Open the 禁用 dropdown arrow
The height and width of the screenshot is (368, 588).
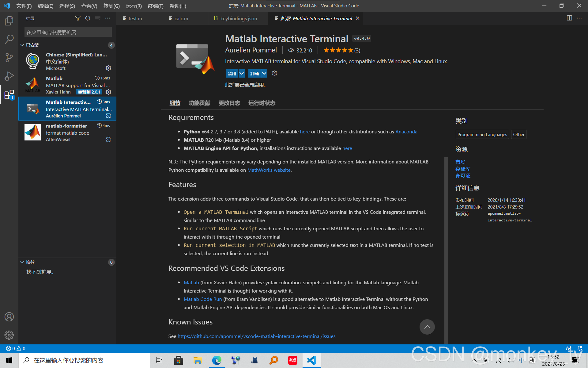(242, 73)
